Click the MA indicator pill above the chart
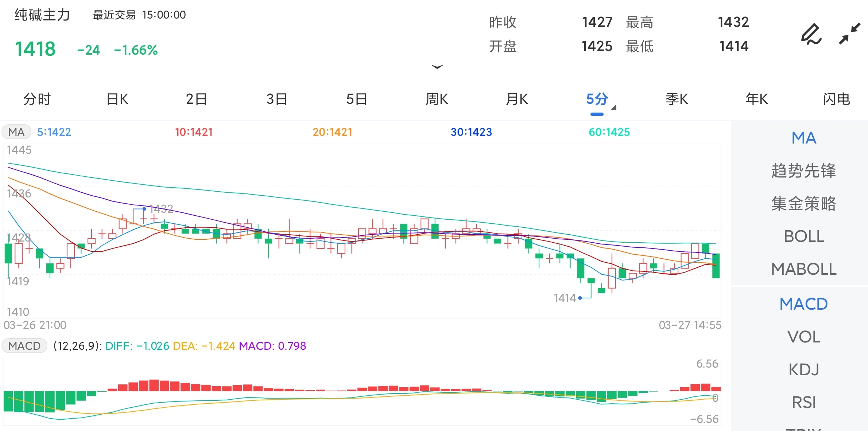Image resolution: width=868 pixels, height=431 pixels. click(x=16, y=132)
